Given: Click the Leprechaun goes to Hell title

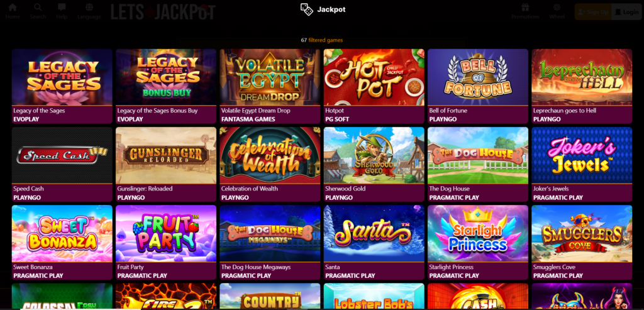Looking at the screenshot, I should [x=565, y=111].
